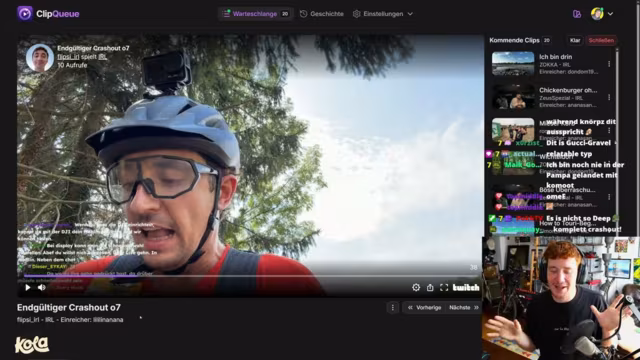
Task: Click the 'flipsi_irl - IRL - Einreicher' subtitle
Action: (70, 320)
